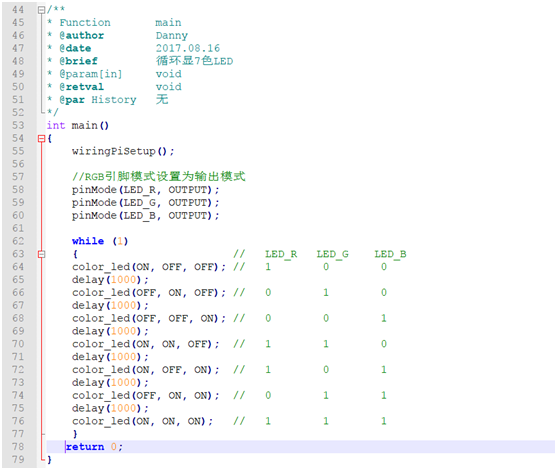Screen dimensions: 557x470
Task: Click on 'color_led(OFF, ON, ON);' statement
Action: [x=145, y=395]
